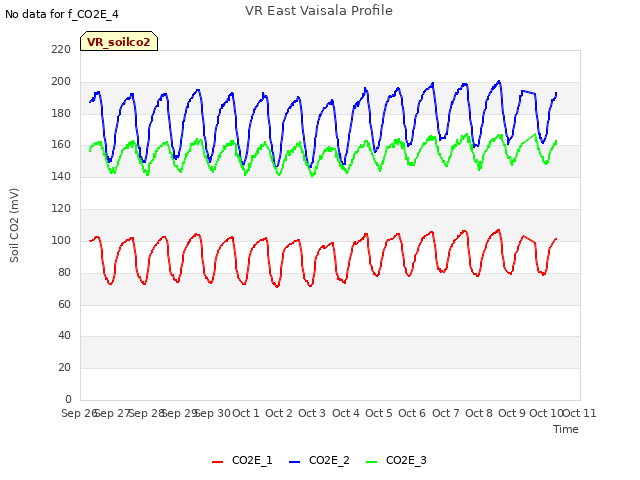Click the 160 y-axis tick label
Image resolution: width=640 pixels, height=480 pixels.
[x=61, y=145]
